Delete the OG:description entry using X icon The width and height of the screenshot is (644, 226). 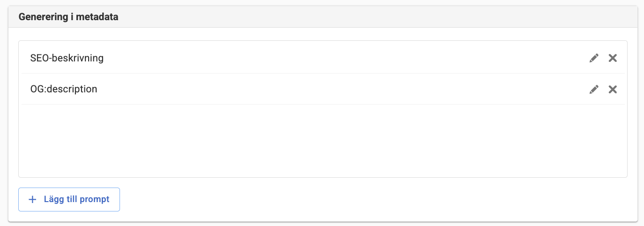coord(613,89)
